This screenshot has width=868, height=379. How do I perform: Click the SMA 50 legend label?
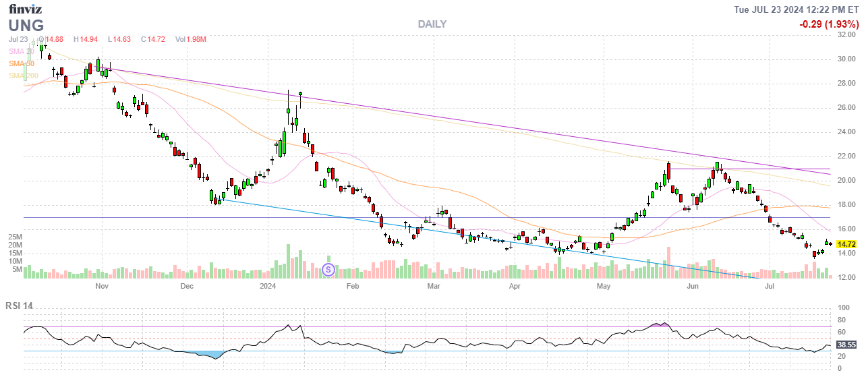pos(22,63)
